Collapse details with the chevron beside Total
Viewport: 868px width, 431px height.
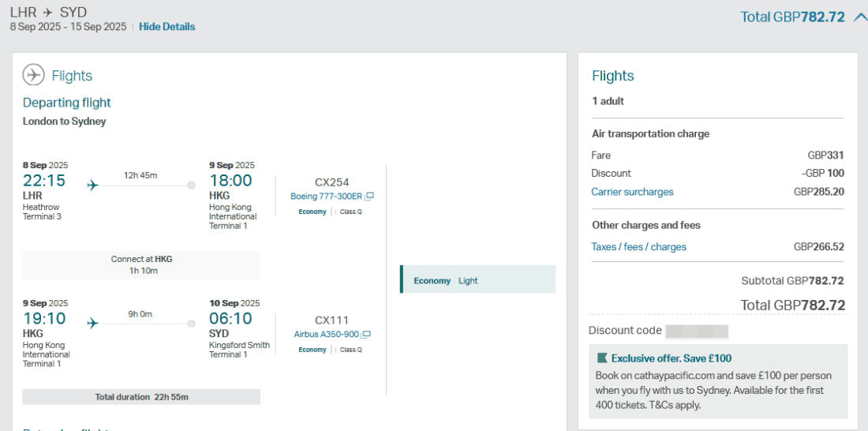coord(859,17)
